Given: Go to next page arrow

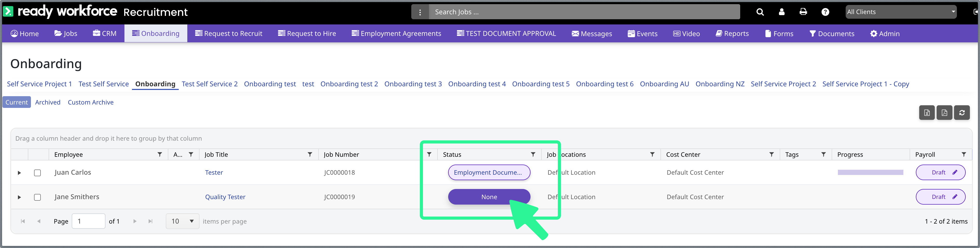Looking at the screenshot, I should (x=135, y=221).
